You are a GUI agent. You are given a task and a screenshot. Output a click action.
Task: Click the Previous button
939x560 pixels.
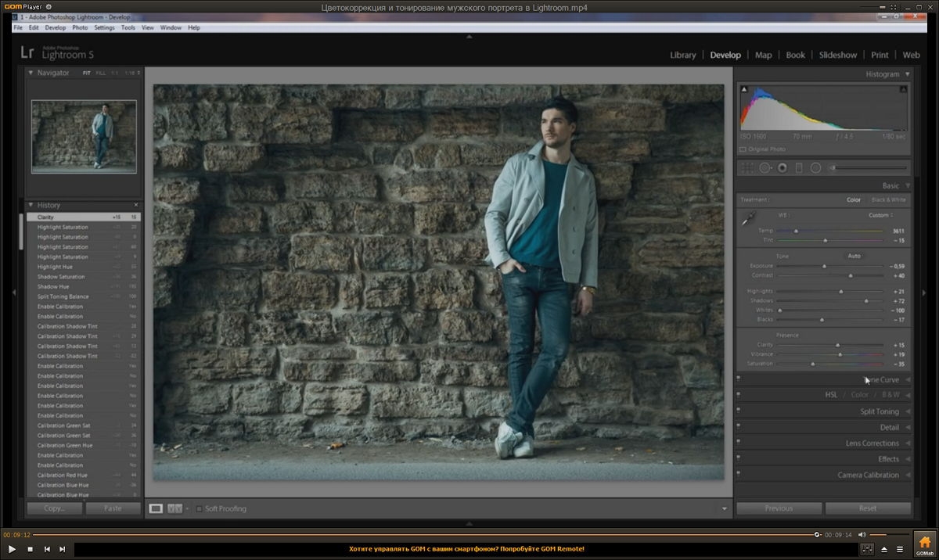(x=779, y=508)
